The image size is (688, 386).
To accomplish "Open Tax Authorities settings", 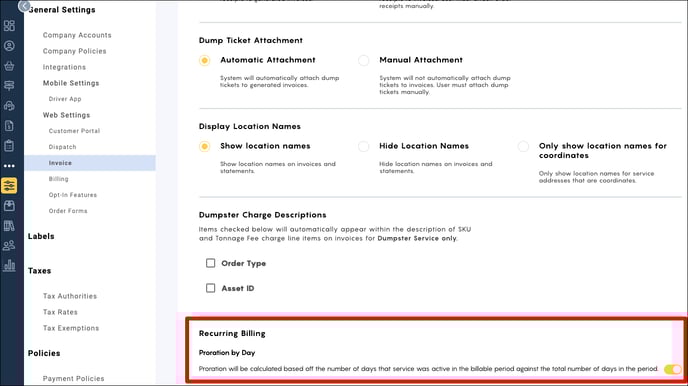I will pyautogui.click(x=70, y=296).
